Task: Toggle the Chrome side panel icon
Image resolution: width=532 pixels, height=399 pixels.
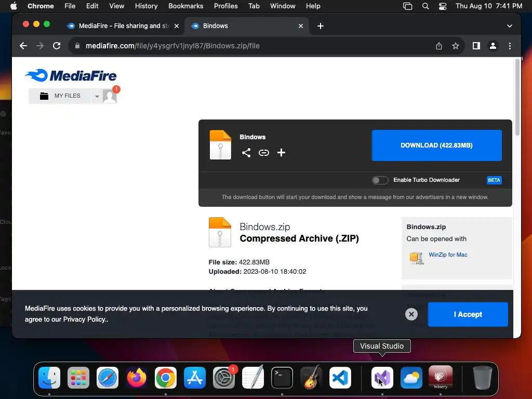Action: pos(476,46)
